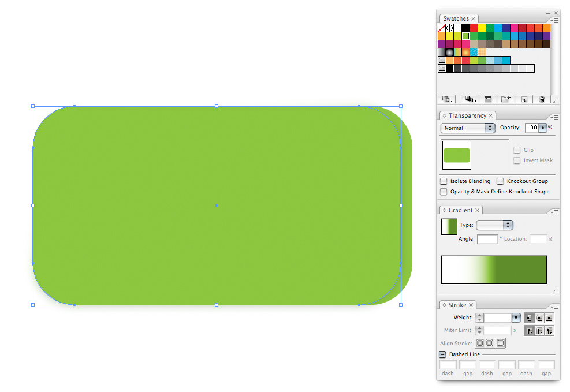Select the None swatch with red slash
This screenshot has height=392, width=570.
[442, 28]
